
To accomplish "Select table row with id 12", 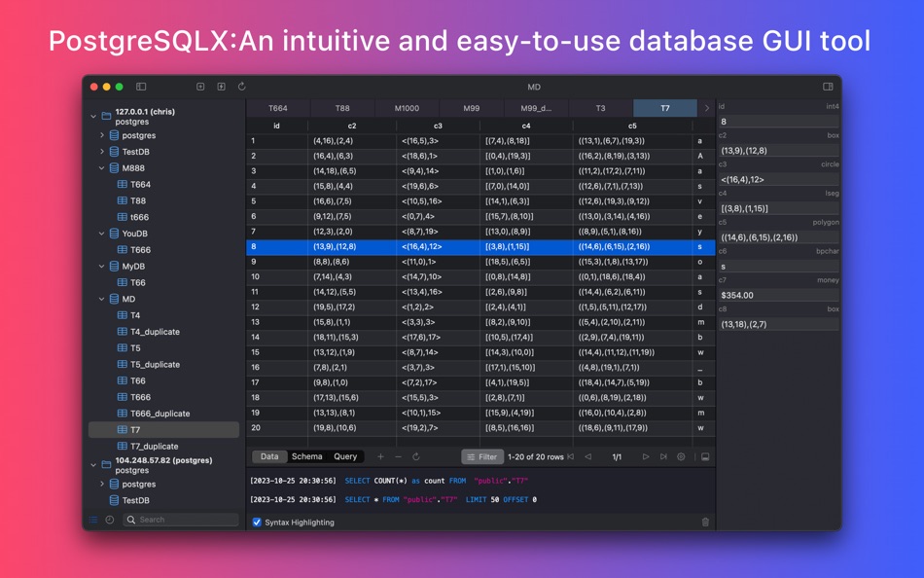I will [x=480, y=307].
